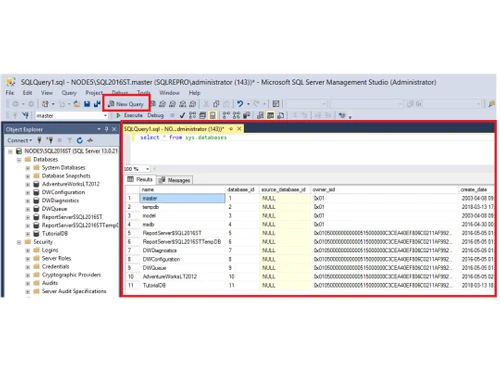Click the Save file icon

pyautogui.click(x=87, y=104)
